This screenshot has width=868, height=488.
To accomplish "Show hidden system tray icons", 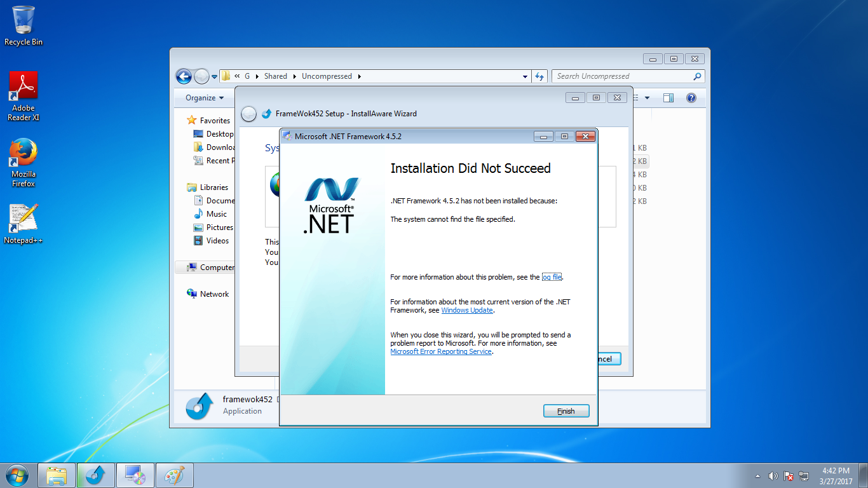I will click(757, 476).
